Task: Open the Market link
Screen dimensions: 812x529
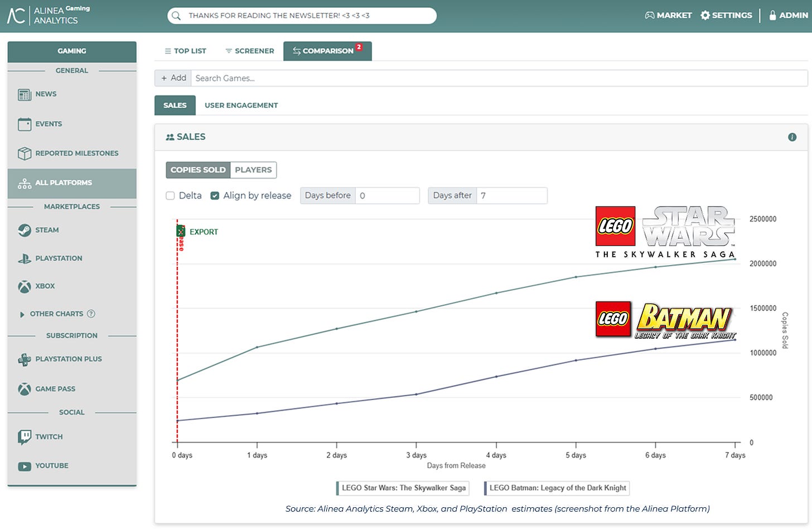Action: pyautogui.click(x=668, y=16)
